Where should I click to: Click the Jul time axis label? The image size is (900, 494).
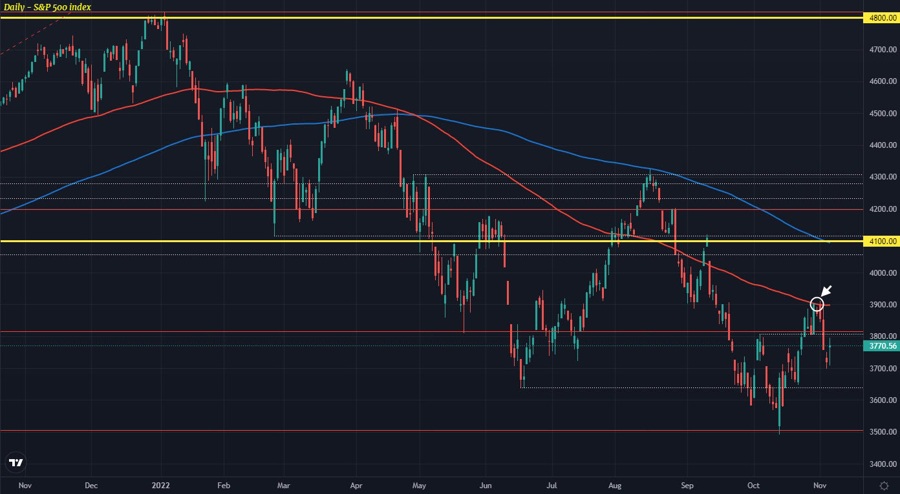tap(552, 485)
